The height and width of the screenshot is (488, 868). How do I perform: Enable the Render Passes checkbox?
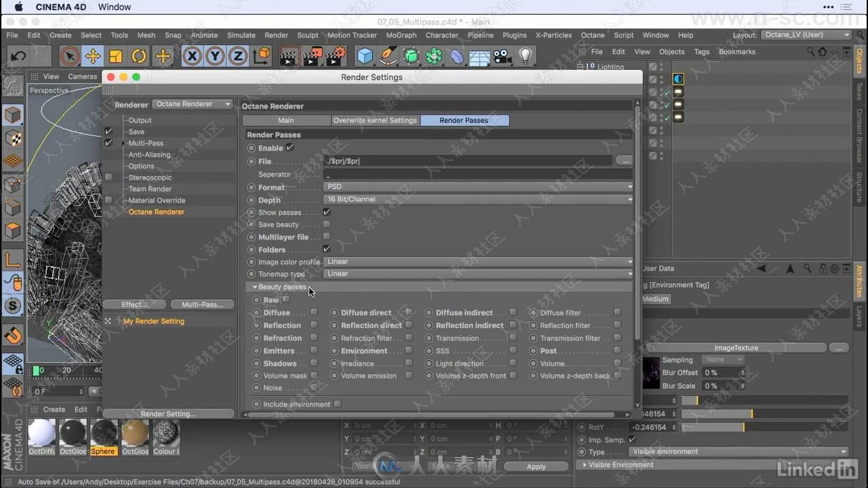coord(290,147)
